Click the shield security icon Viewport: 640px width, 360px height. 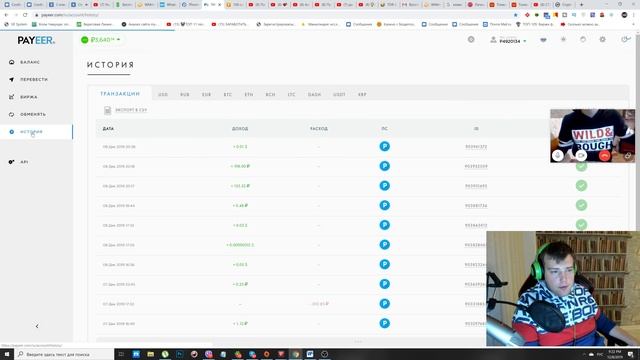tap(583, 40)
